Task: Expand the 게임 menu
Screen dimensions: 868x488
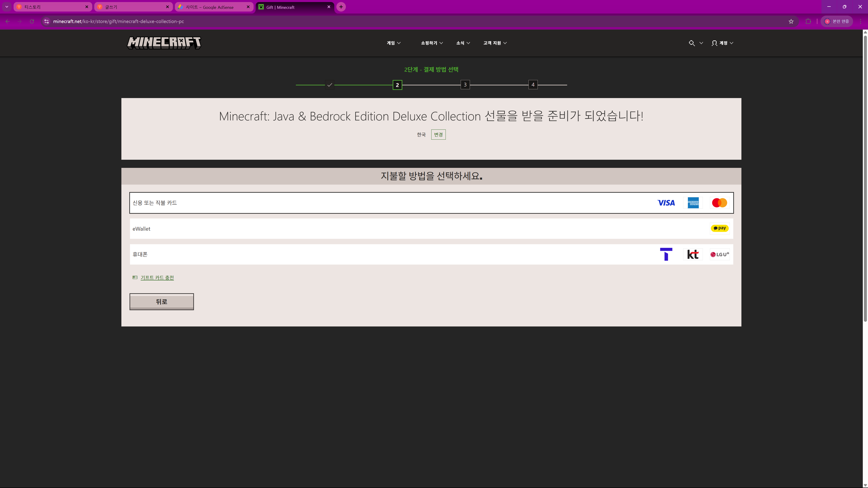Action: 394,43
